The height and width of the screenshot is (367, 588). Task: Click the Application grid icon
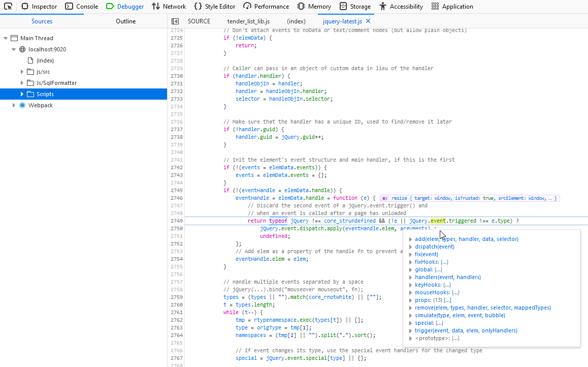[435, 7]
